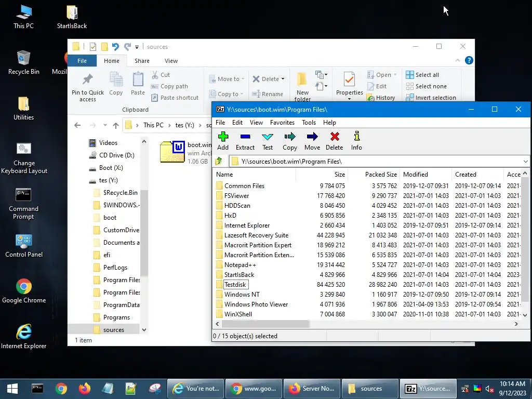The width and height of the screenshot is (532, 399).
Task: Click 7-Zip horizontal scrollbar right arrow
Action: 516,324
